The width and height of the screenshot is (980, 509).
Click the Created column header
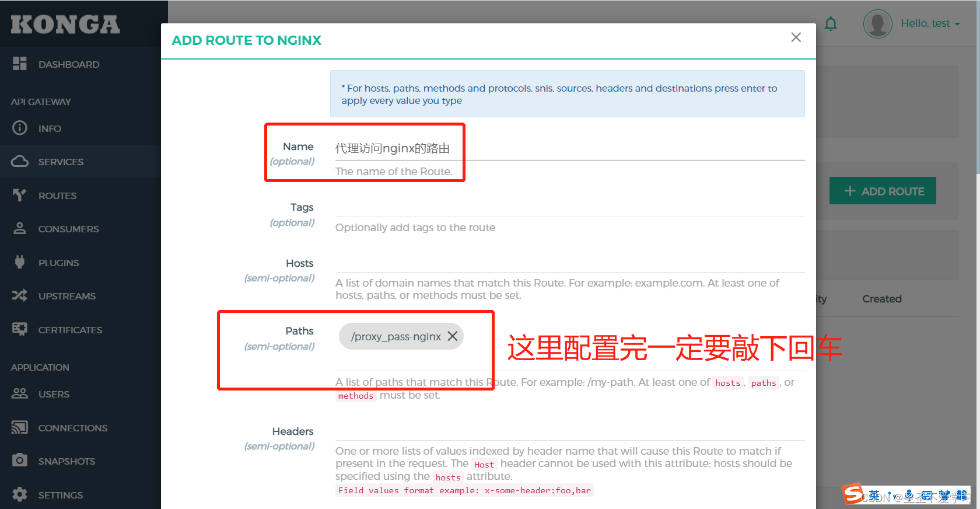pos(882,299)
